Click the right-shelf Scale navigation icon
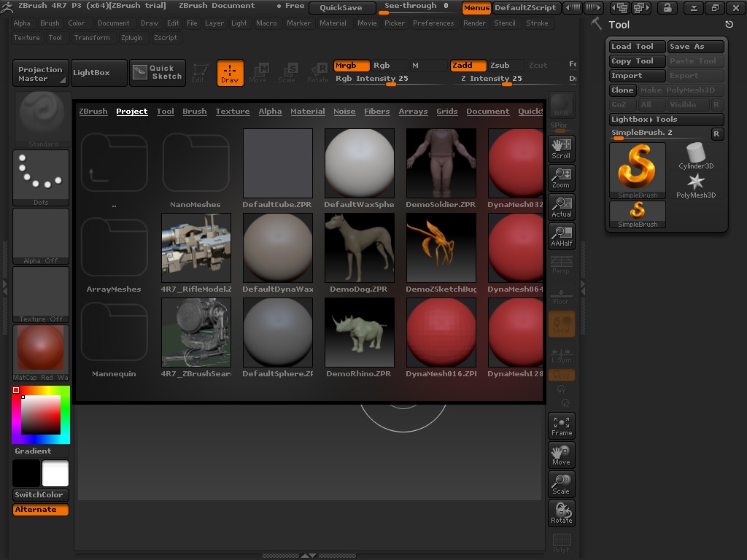The image size is (747, 560). [561, 484]
